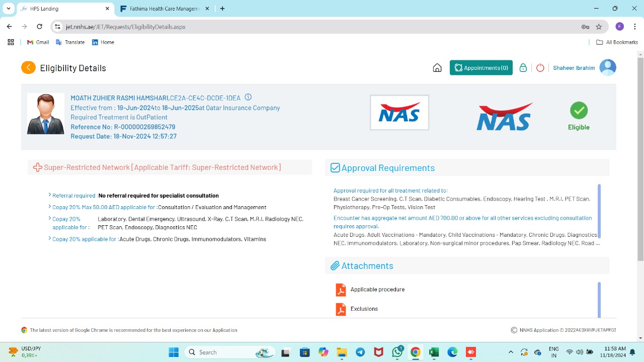The width and height of the screenshot is (644, 362).
Task: Select the HPS Landing browser tab
Action: point(60,9)
